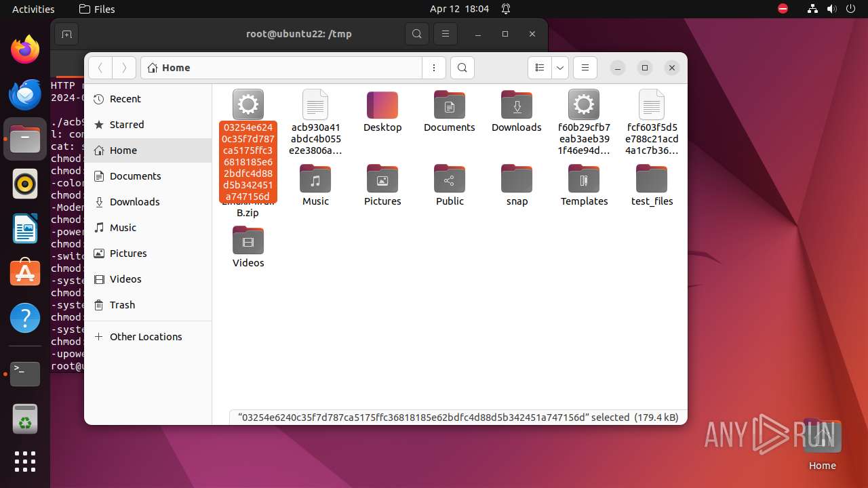Screen dimensions: 868x488
Task: Click the B.zip file label
Action: tap(248, 213)
